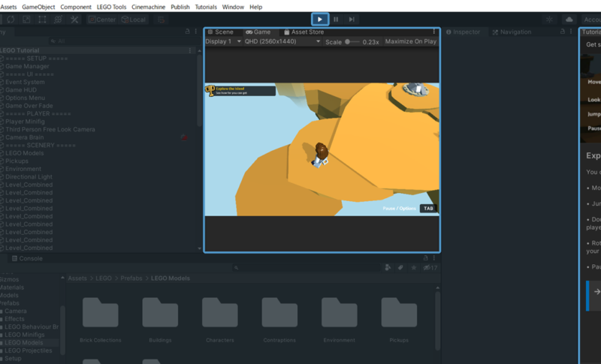Image resolution: width=601 pixels, height=364 pixels.
Task: Click the favorites star icon in Project
Action: pyautogui.click(x=414, y=267)
